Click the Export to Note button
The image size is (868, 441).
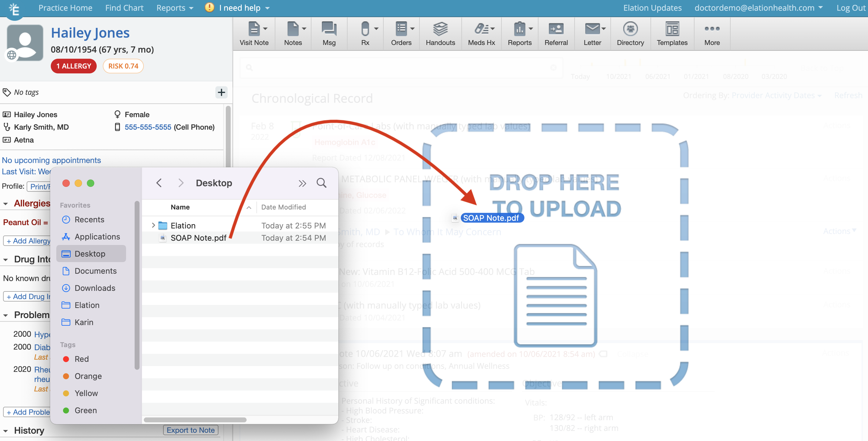click(x=190, y=430)
